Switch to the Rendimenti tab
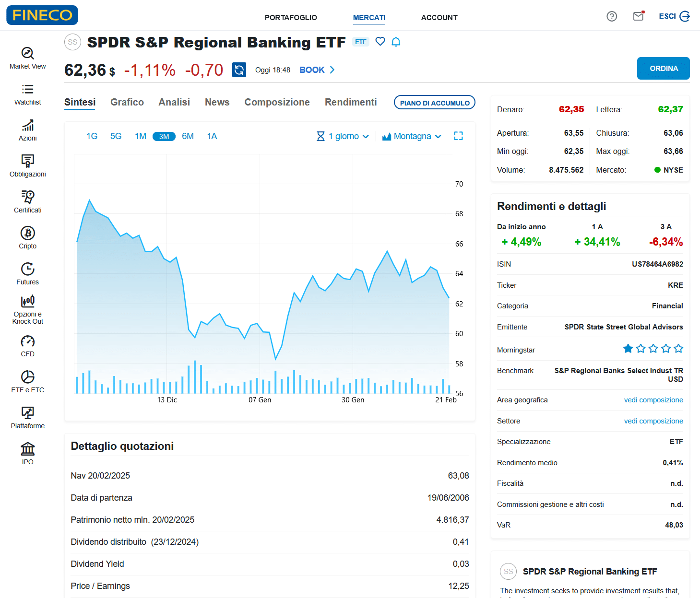The image size is (700, 598). 351,102
